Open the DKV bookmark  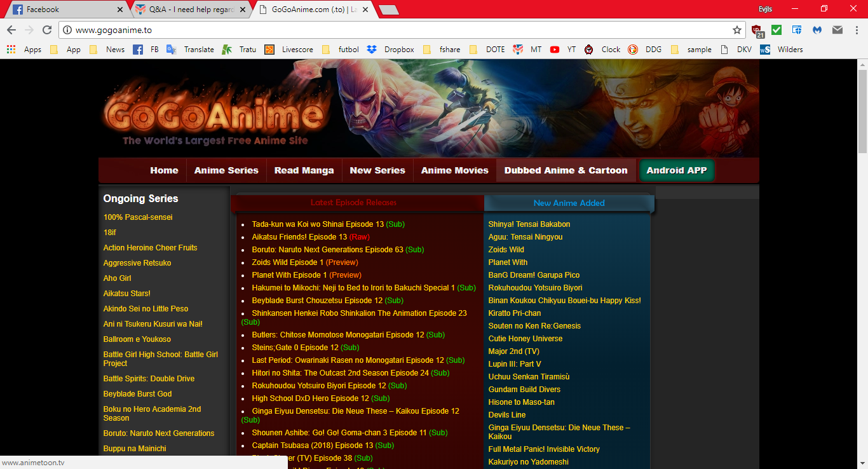click(x=736, y=50)
